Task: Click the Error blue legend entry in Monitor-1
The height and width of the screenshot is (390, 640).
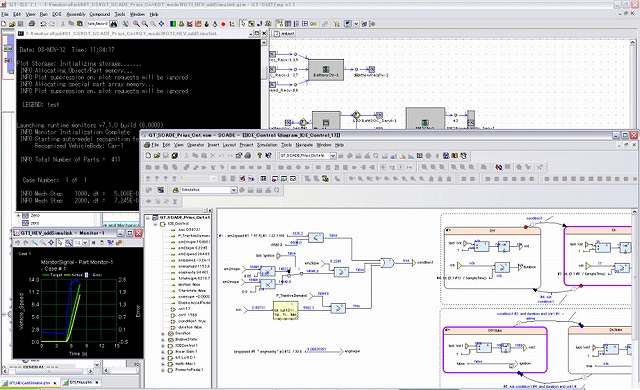Action: click(x=94, y=275)
